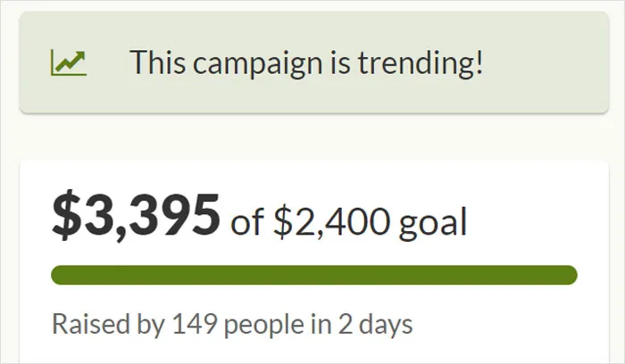Click the 'Raised by' text
Screen dimensions: 625x364
[108, 325]
